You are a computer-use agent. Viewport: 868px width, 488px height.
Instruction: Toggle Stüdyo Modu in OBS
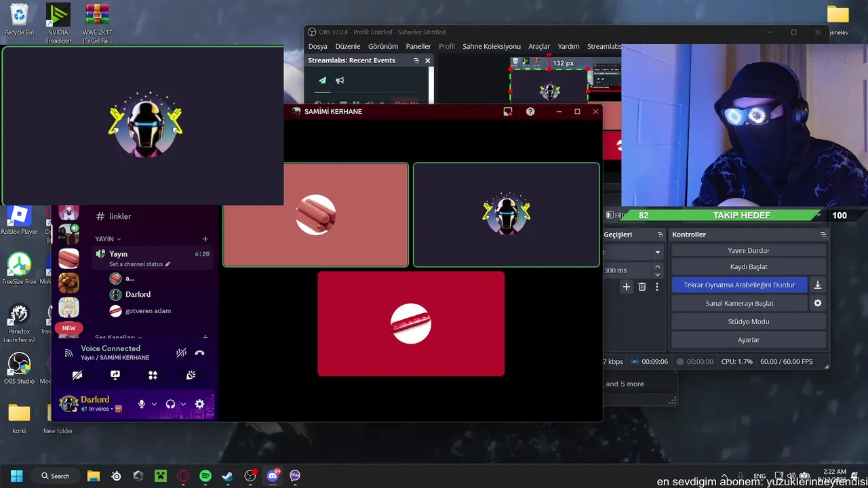pos(749,321)
